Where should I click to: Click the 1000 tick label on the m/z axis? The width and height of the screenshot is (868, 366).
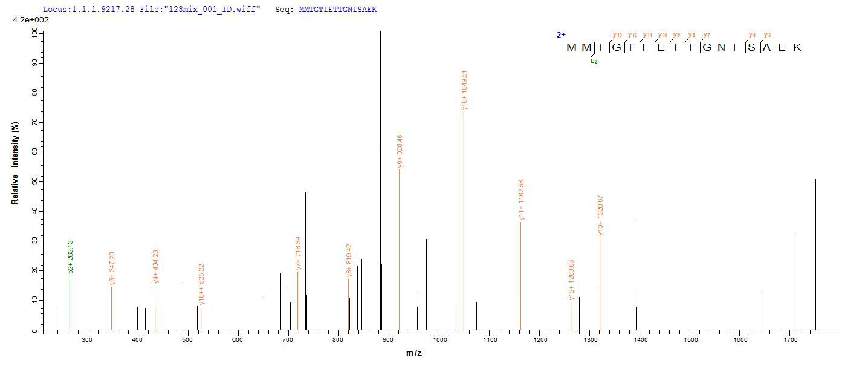click(439, 340)
